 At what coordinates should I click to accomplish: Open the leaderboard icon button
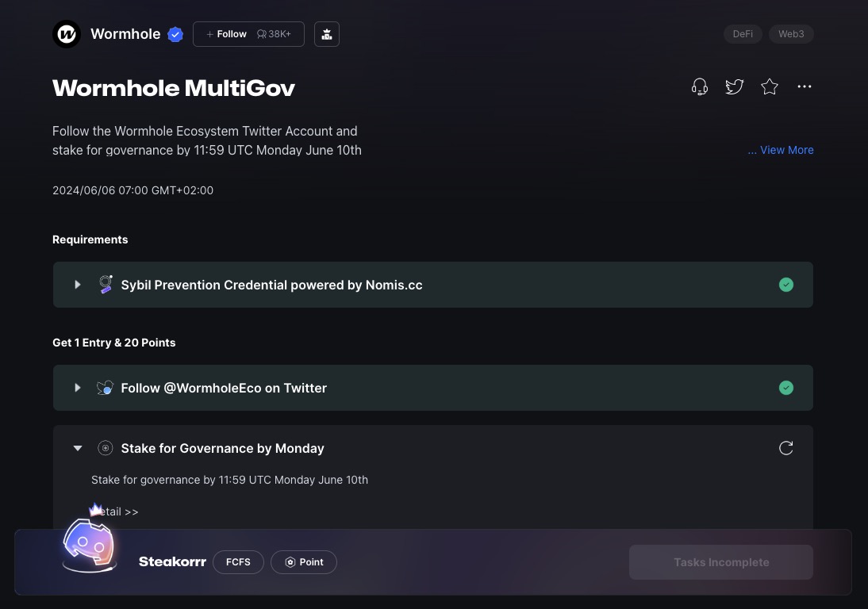[x=326, y=34]
